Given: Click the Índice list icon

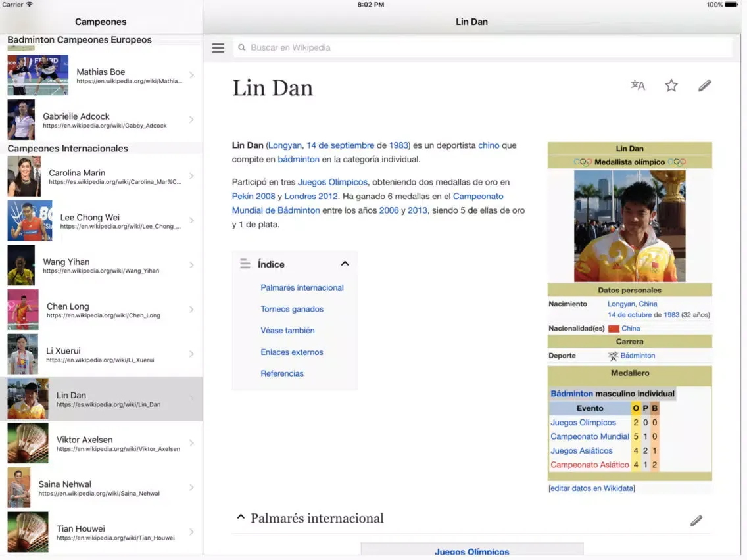Looking at the screenshot, I should pos(245,264).
